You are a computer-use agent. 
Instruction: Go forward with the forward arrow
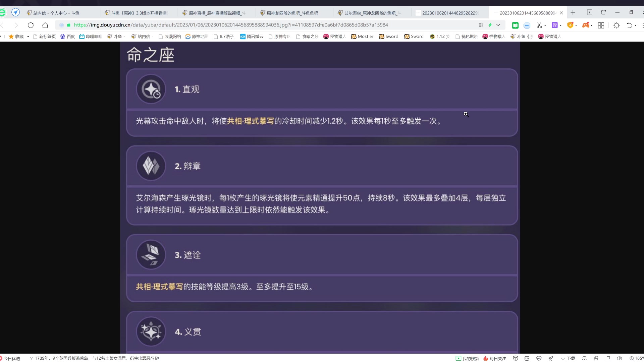pyautogui.click(x=16, y=25)
